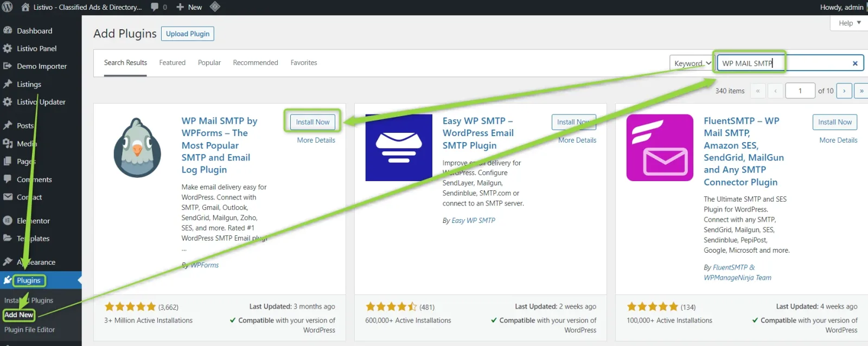Open FluentSMTP title link
The image size is (868, 346).
[x=743, y=151]
